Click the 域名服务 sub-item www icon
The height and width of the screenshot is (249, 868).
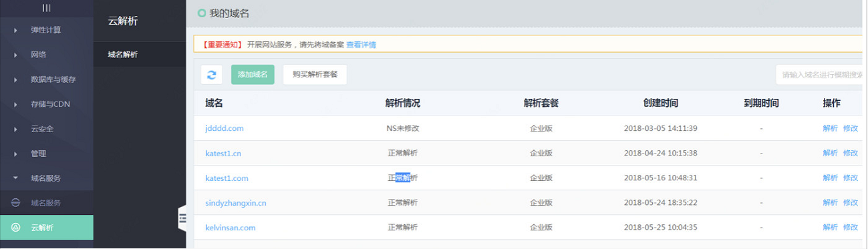(x=16, y=203)
